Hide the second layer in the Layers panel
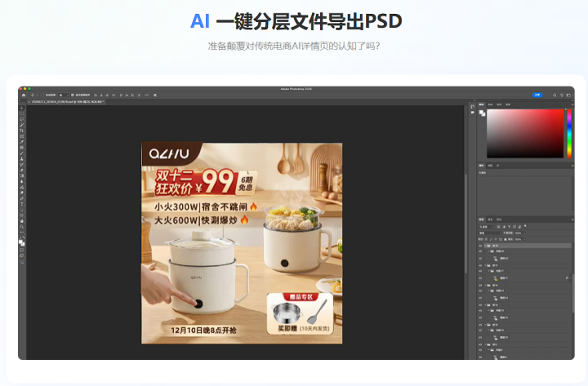The width and height of the screenshot is (588, 386). point(480,253)
